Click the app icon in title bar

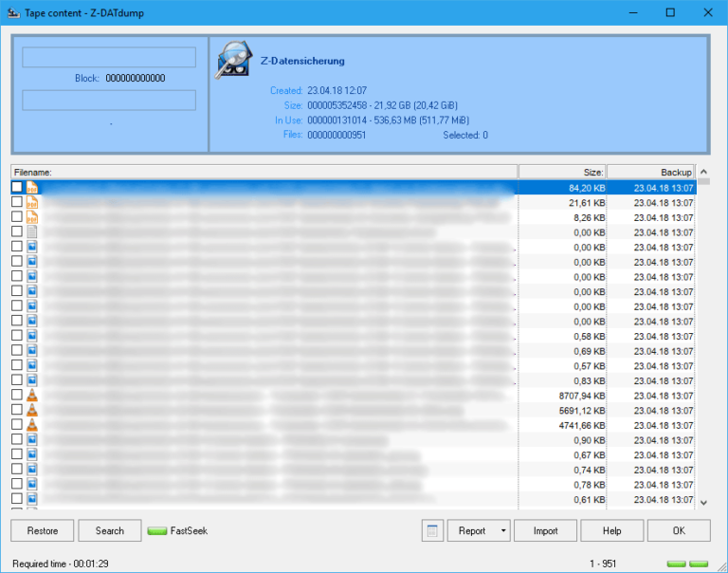coord(13,12)
